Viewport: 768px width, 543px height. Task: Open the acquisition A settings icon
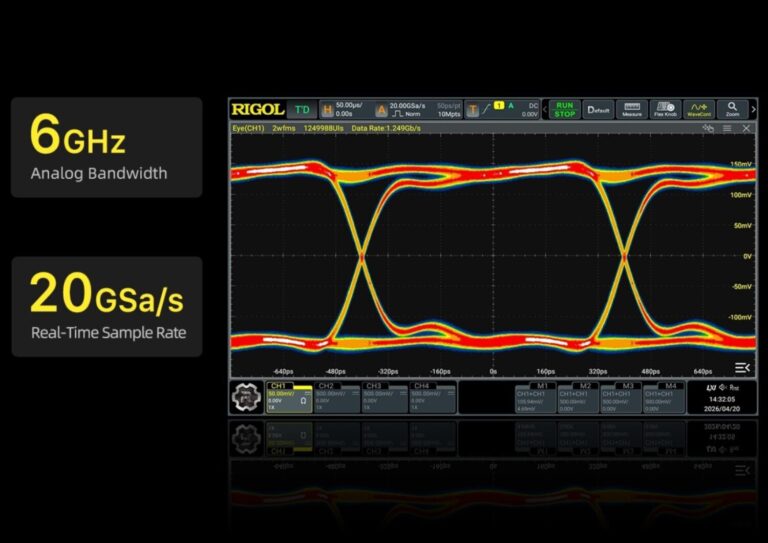coord(381,110)
